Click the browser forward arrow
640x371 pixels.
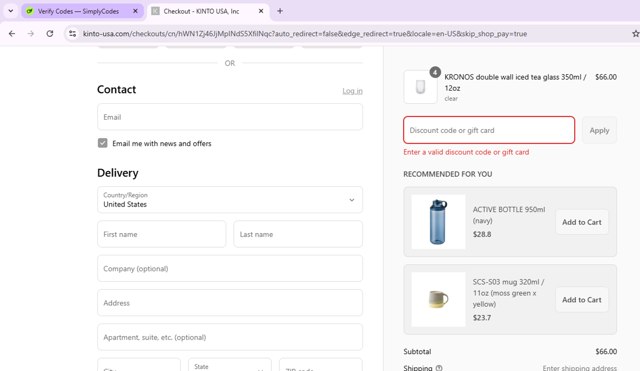31,34
